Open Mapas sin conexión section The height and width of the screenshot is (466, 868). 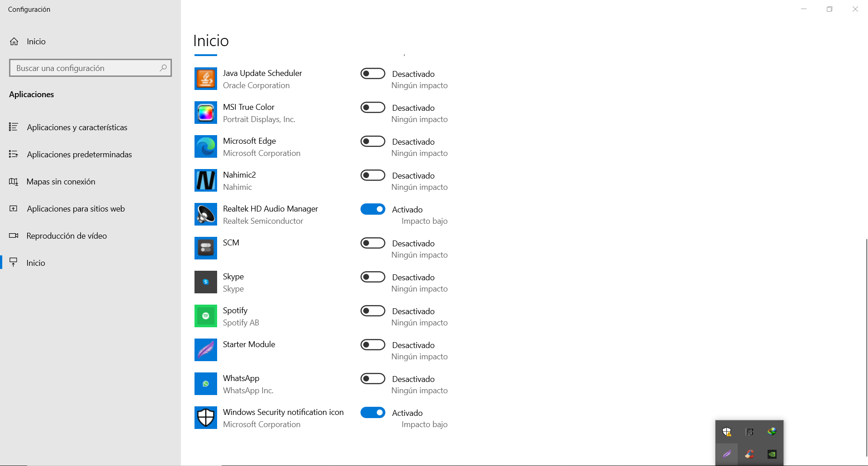click(x=90, y=182)
